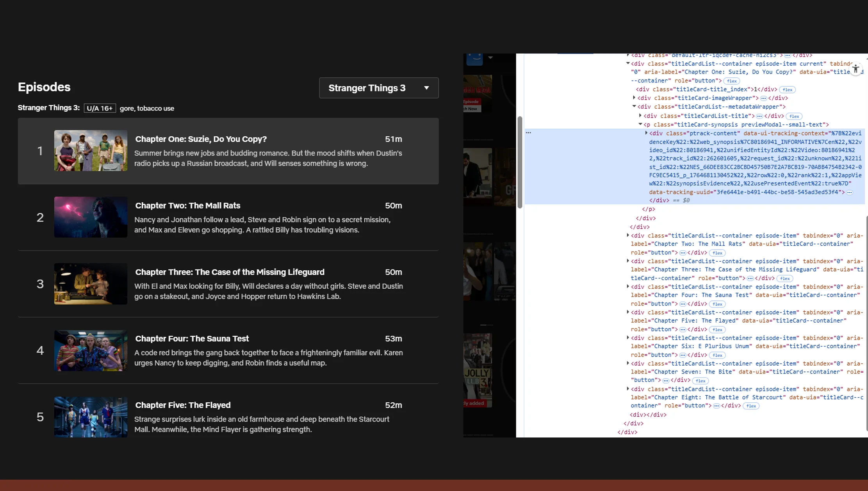This screenshot has height=491, width=868.
Task: Click the ellipsis on the Chapter Six node
Action: pyautogui.click(x=683, y=355)
